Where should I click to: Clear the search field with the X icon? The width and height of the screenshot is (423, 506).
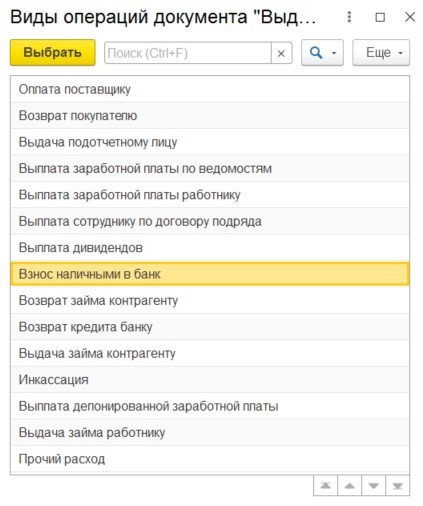281,53
